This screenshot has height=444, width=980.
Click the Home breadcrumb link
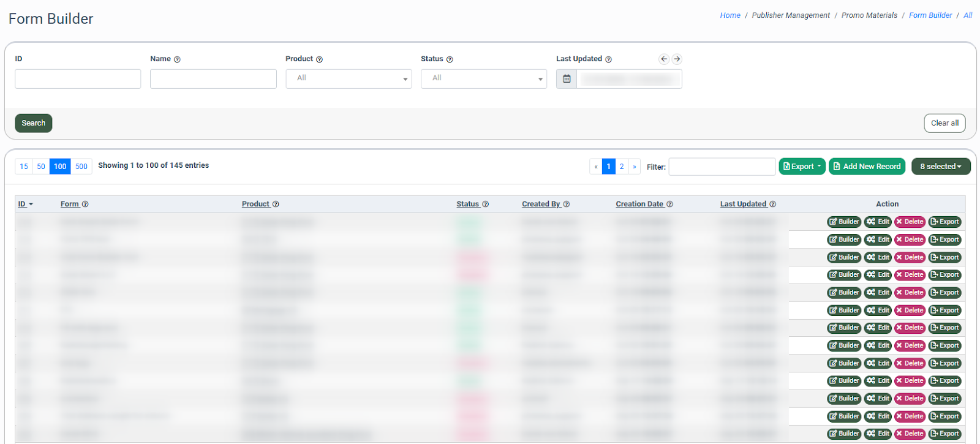click(x=730, y=15)
